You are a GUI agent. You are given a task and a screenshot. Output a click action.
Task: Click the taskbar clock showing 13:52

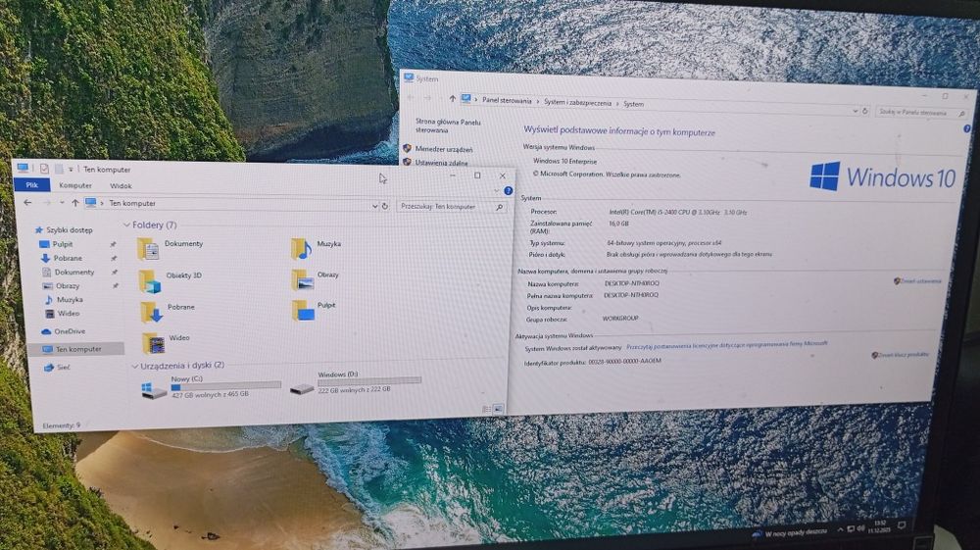(881, 526)
